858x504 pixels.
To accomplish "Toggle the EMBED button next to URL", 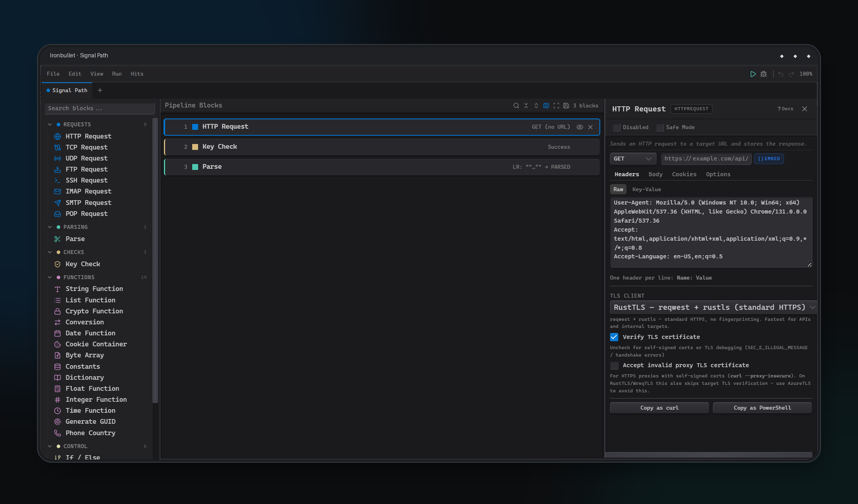I will (x=769, y=159).
